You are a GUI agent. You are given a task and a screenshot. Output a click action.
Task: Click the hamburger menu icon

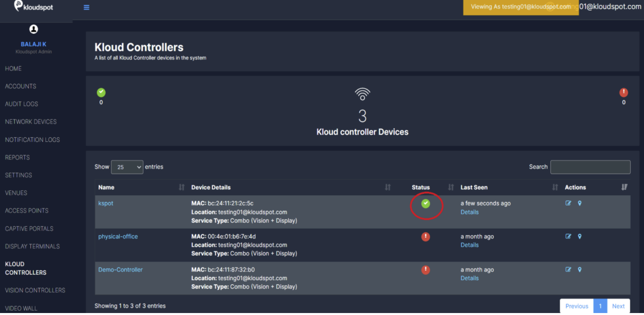click(x=87, y=7)
